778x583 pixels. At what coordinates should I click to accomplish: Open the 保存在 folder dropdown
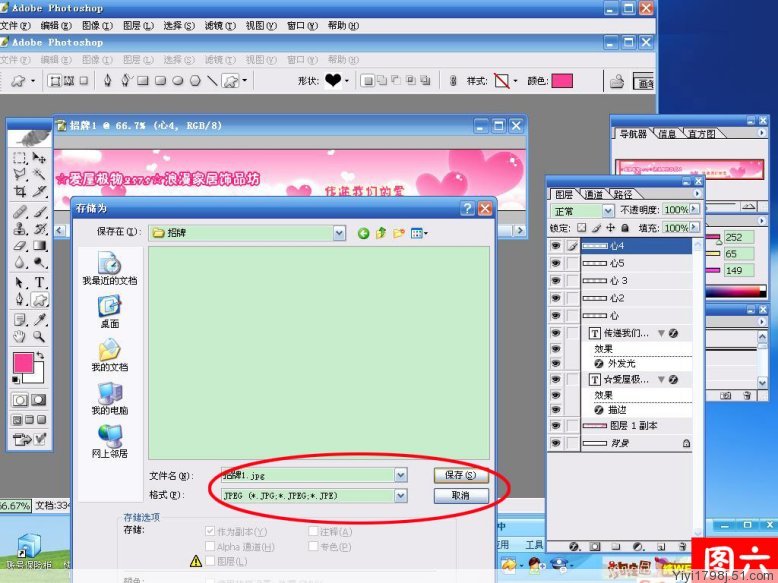click(x=339, y=233)
